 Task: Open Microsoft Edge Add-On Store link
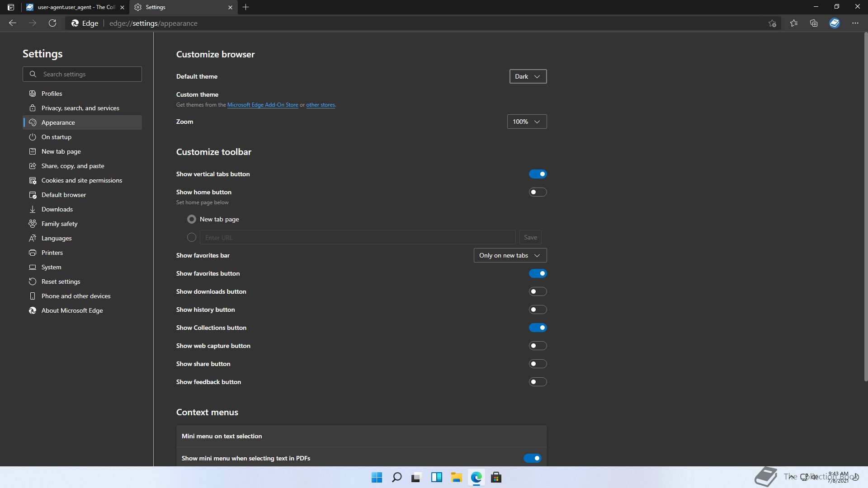(x=263, y=105)
